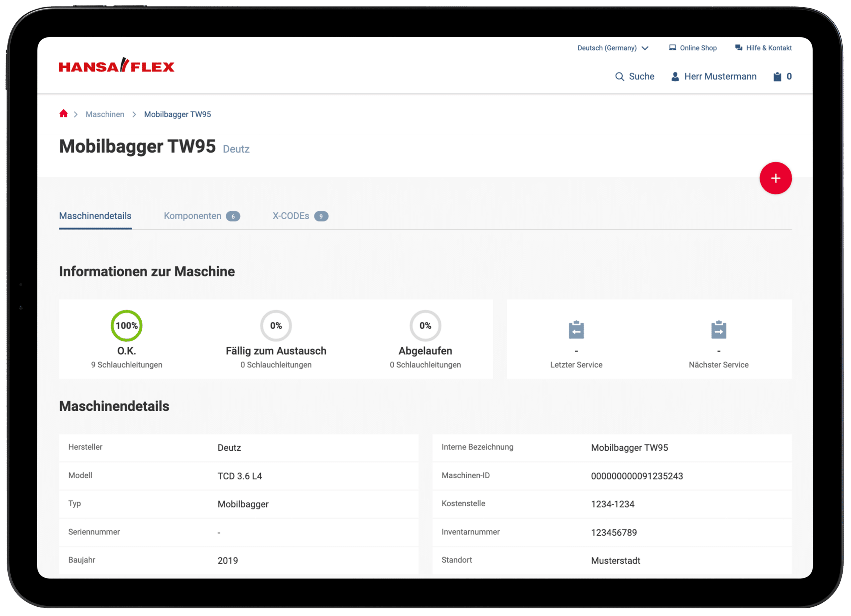Go to the Maschinen breadcrumb link

105,114
